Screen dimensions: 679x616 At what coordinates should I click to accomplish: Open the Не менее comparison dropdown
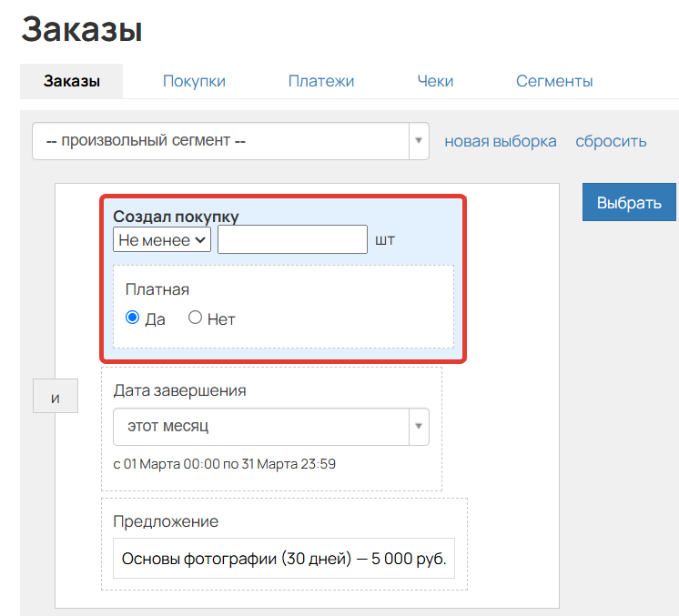pyautogui.click(x=161, y=239)
